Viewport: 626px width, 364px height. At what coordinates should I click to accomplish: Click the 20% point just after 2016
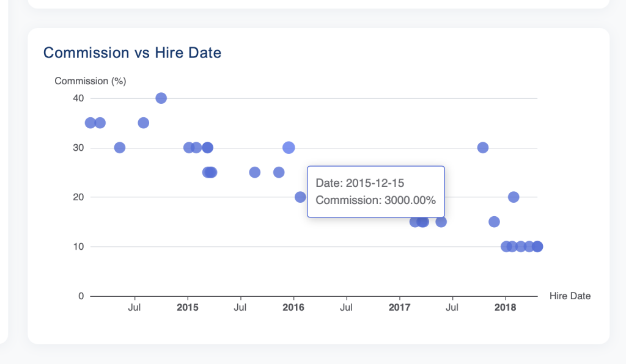point(300,197)
